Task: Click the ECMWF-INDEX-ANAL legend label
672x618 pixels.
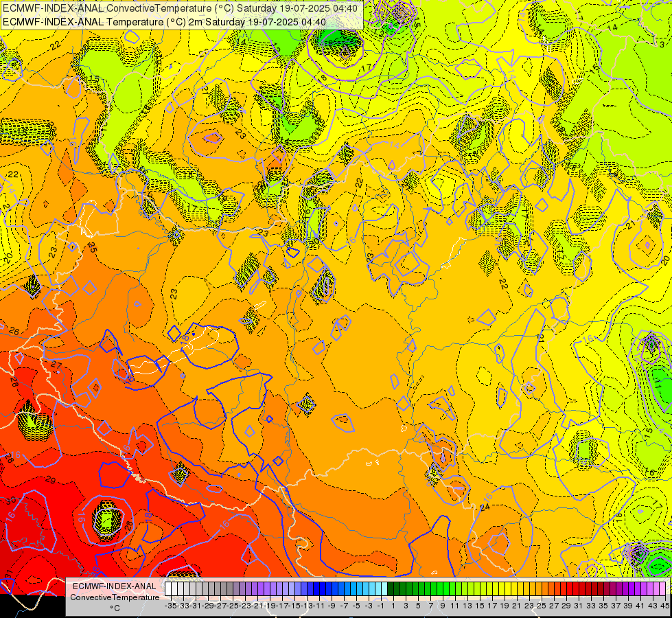Action: (115, 586)
